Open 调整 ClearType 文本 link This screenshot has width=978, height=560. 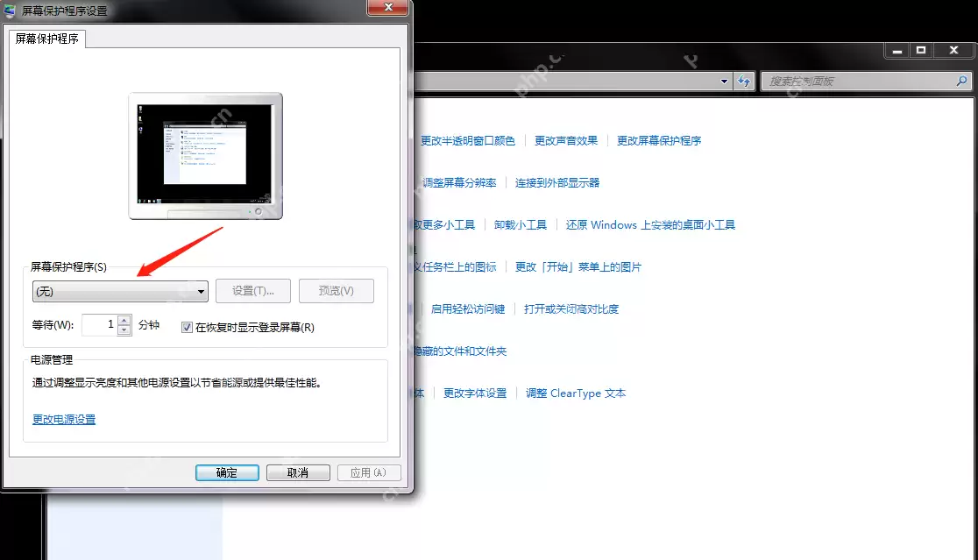(576, 393)
